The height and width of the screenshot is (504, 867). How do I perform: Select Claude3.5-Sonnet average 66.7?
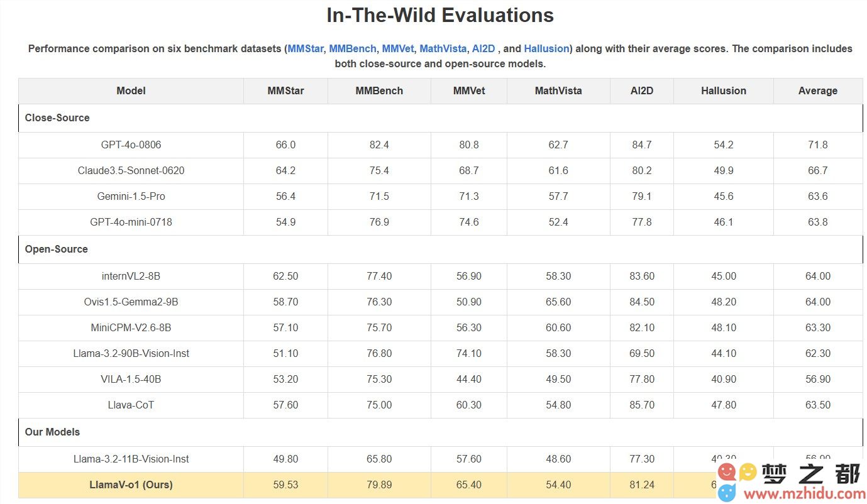point(818,170)
